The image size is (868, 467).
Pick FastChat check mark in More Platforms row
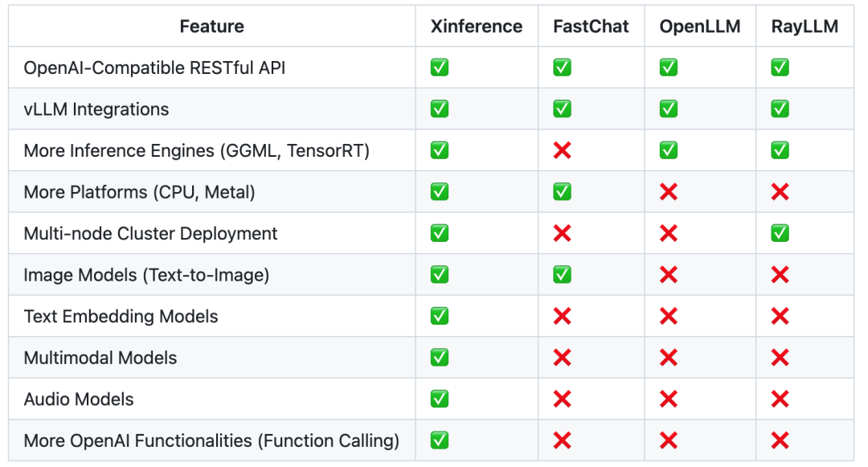pos(562,192)
